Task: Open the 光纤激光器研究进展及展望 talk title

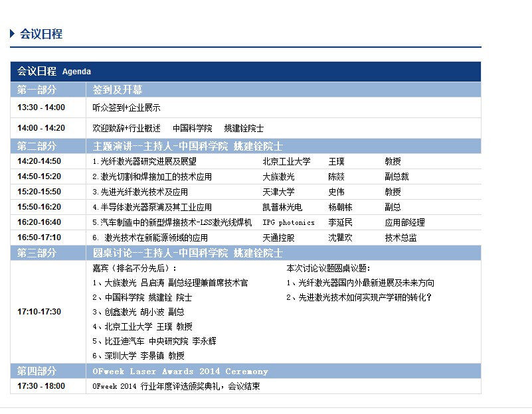Action: coord(144,161)
